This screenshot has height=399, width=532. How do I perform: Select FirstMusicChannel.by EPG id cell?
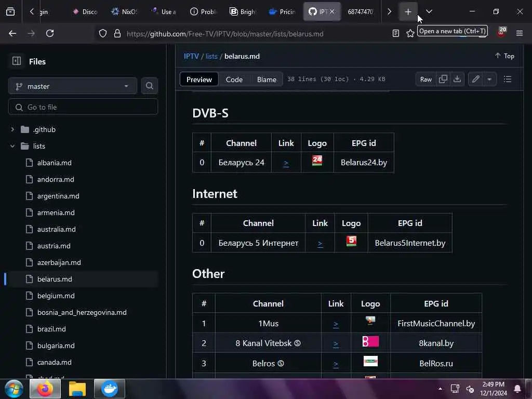436,323
